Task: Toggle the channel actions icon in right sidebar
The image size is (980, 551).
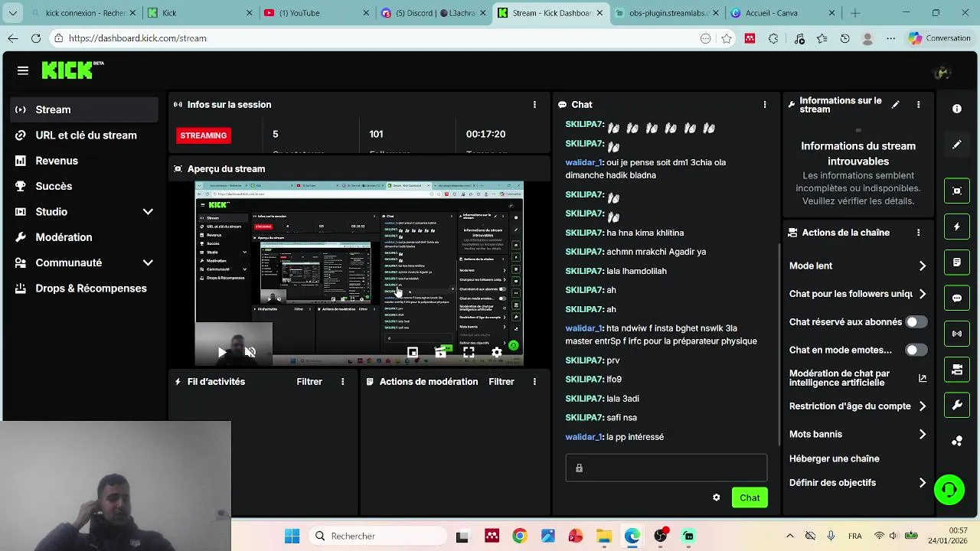Action: pos(957,370)
